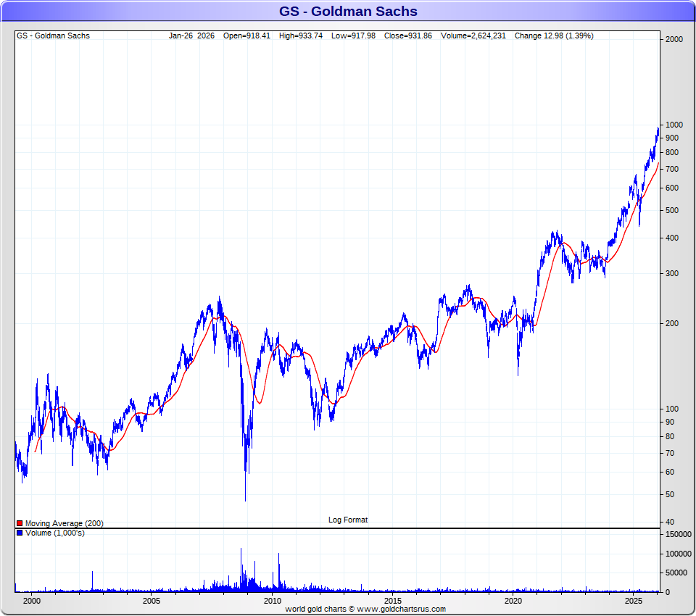Click the 2020 year axis label

click(513, 601)
